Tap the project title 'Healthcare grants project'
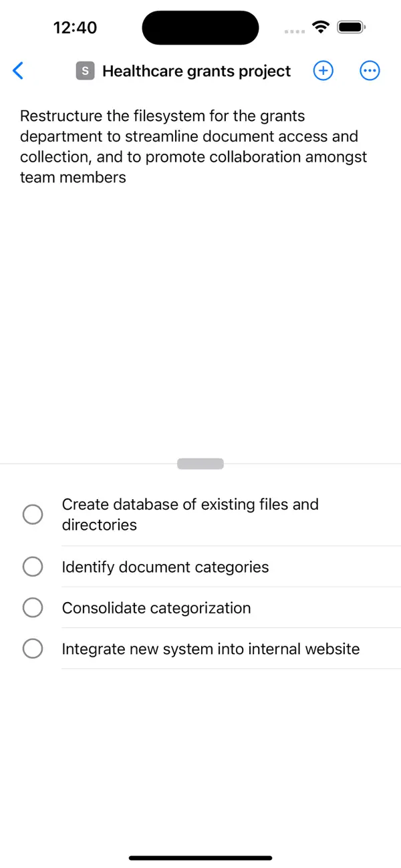 (x=196, y=71)
